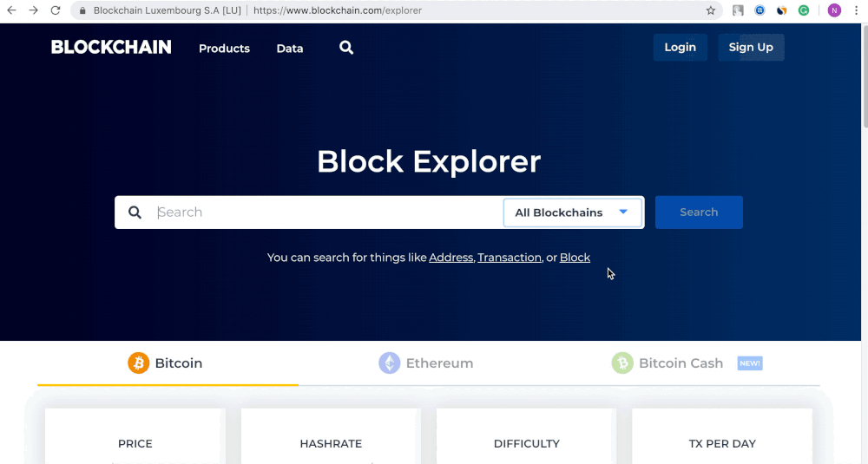
Task: Follow the Block link
Action: (575, 258)
